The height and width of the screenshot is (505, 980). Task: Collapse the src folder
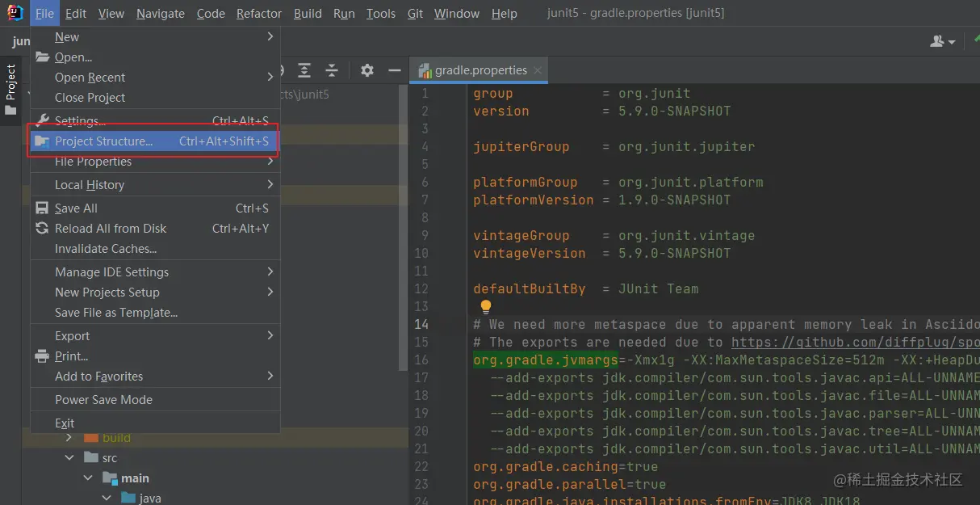click(x=69, y=457)
